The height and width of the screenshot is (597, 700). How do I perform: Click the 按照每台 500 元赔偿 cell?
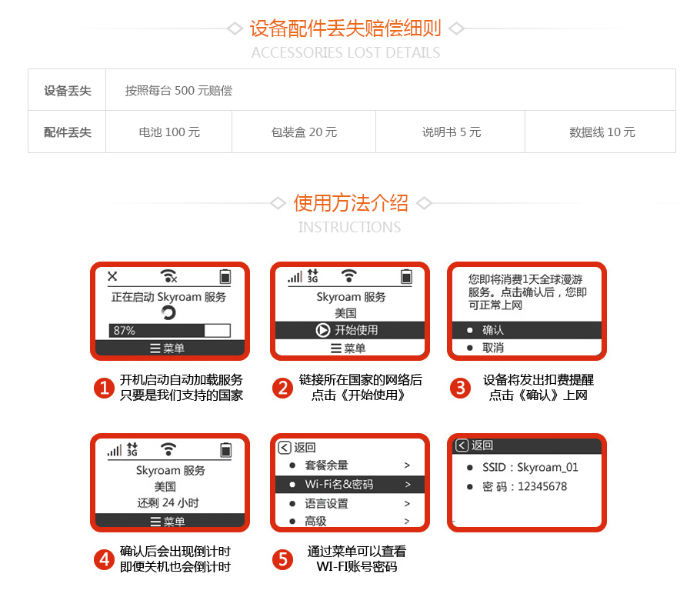tap(391, 90)
